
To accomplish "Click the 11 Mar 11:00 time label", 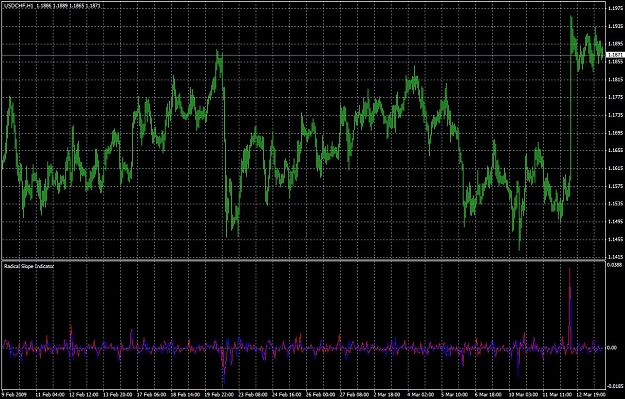I will click(x=557, y=395).
